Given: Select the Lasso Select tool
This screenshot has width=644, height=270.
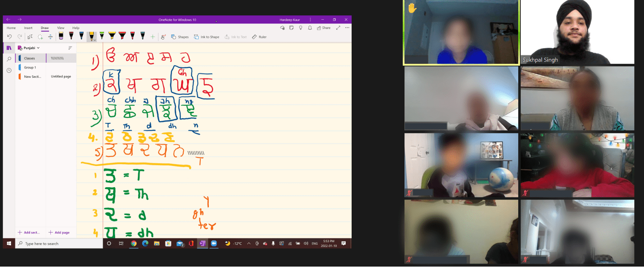Looking at the screenshot, I should [x=40, y=37].
